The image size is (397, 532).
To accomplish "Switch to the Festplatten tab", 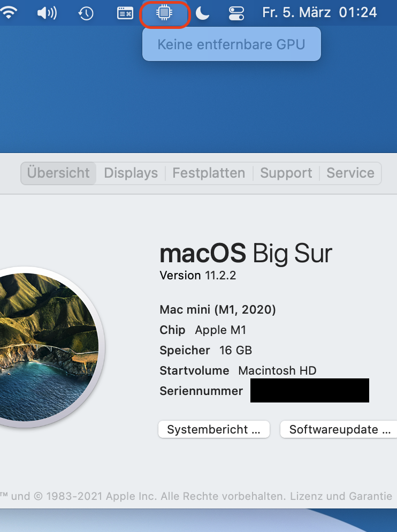I will [x=209, y=173].
